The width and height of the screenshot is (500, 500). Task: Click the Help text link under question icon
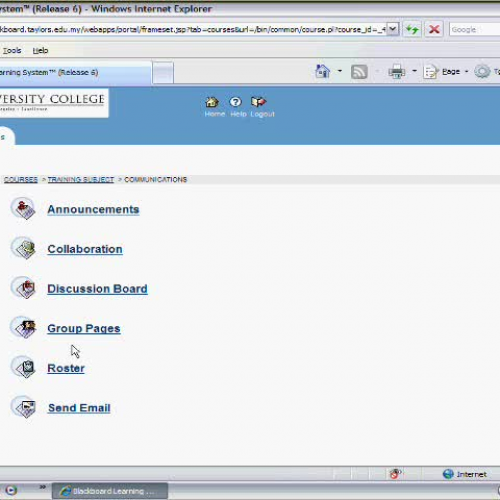coord(238,114)
